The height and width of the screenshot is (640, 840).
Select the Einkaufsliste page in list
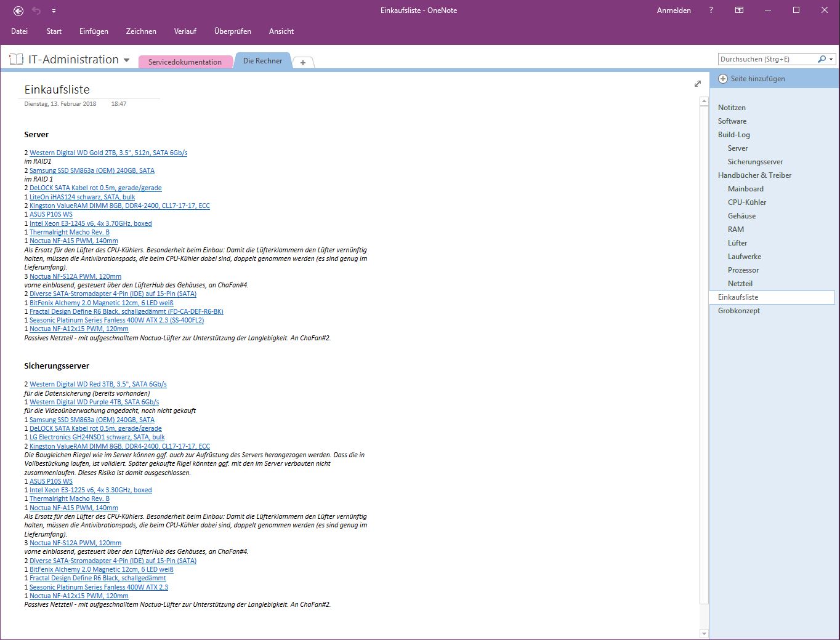tap(772, 297)
